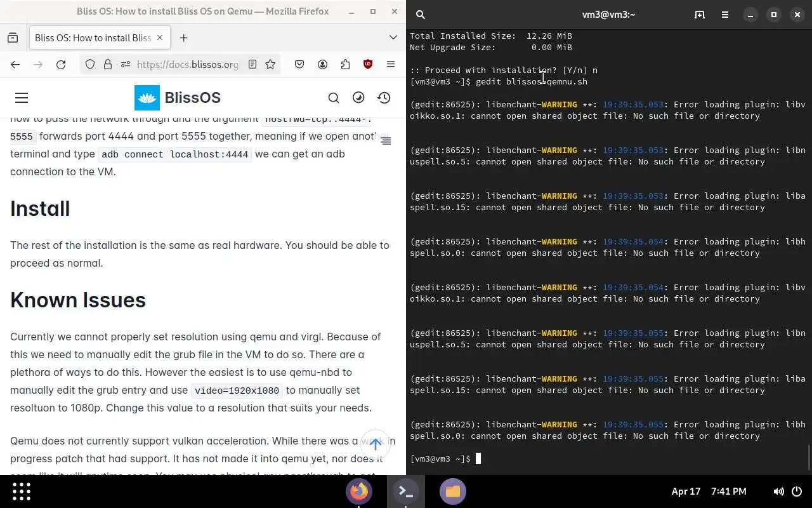Open Files app from the dock

click(x=453, y=491)
